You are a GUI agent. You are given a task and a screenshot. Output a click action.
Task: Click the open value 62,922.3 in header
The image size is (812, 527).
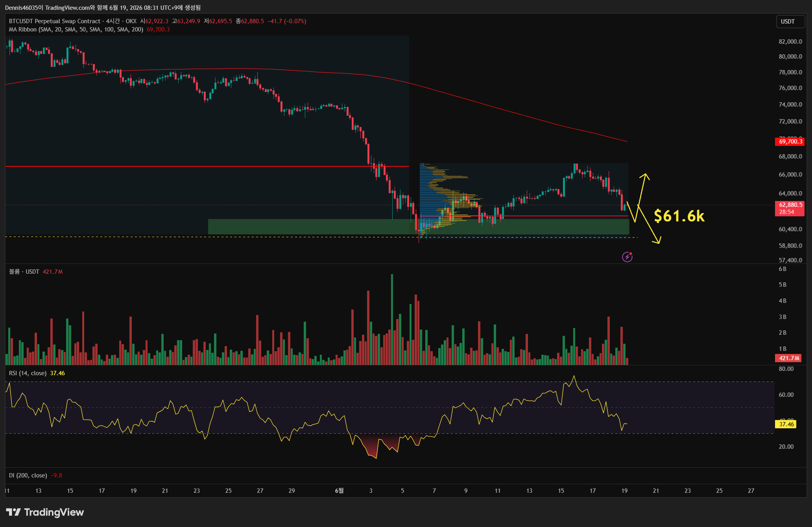click(157, 21)
